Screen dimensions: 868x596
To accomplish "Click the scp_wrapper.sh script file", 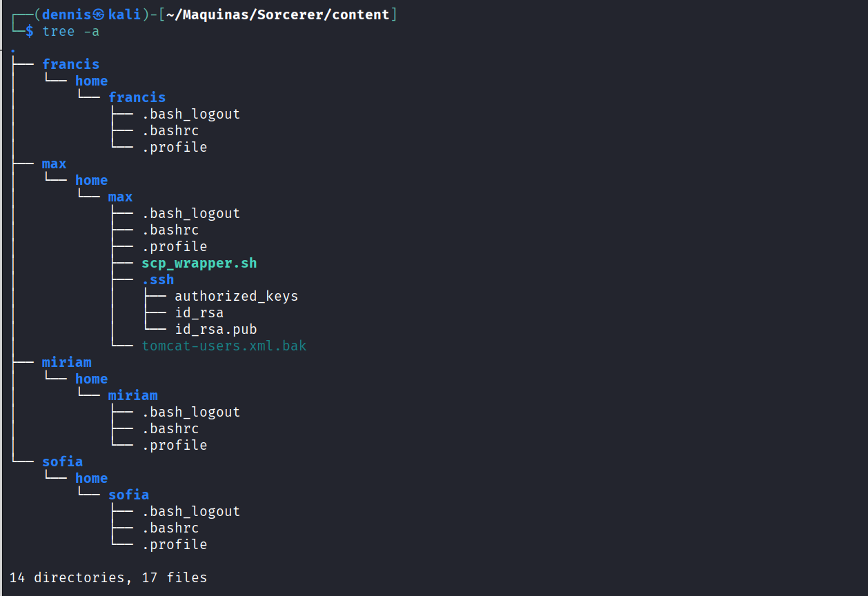I will (x=199, y=263).
